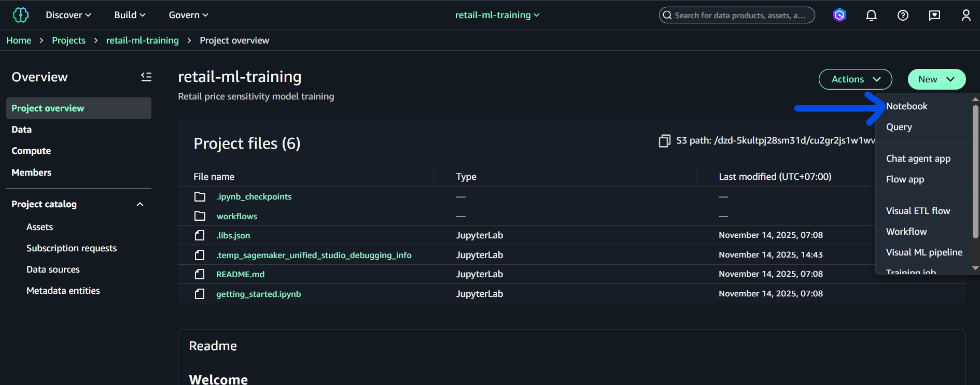
Task: Select Project overview in sidebar
Action: pyautogui.click(x=79, y=108)
